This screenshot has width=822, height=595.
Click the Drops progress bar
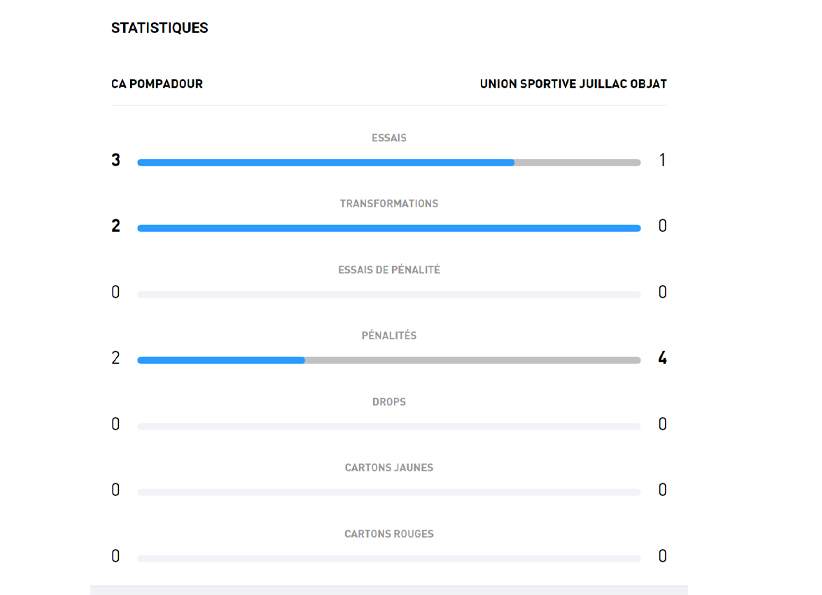(388, 427)
